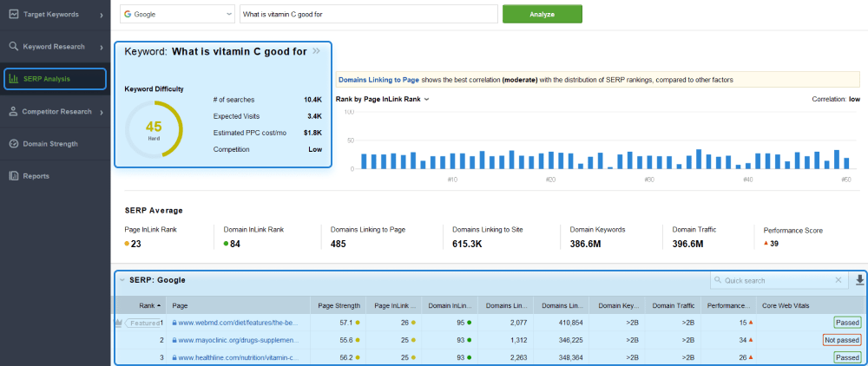Click the Quick search field
Viewport: 868px width, 366px height.
(779, 280)
